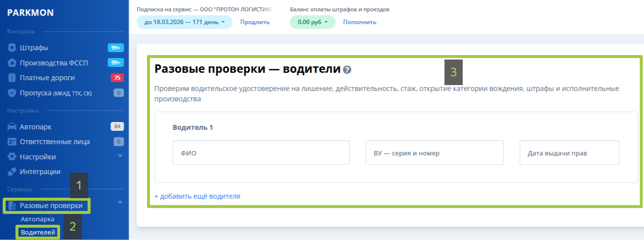The height and width of the screenshot is (240, 644).
Task: Click добавить ещё водителя link
Action: coord(197,196)
